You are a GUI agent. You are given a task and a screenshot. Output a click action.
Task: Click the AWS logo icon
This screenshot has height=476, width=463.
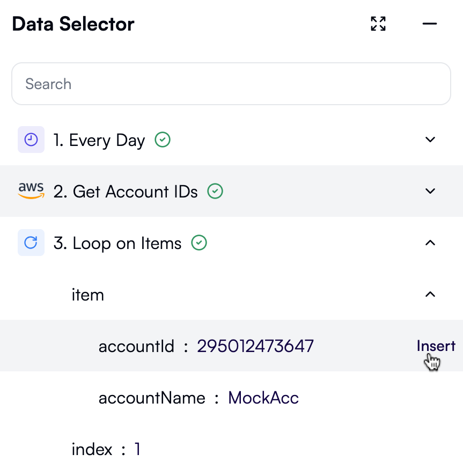click(x=31, y=191)
